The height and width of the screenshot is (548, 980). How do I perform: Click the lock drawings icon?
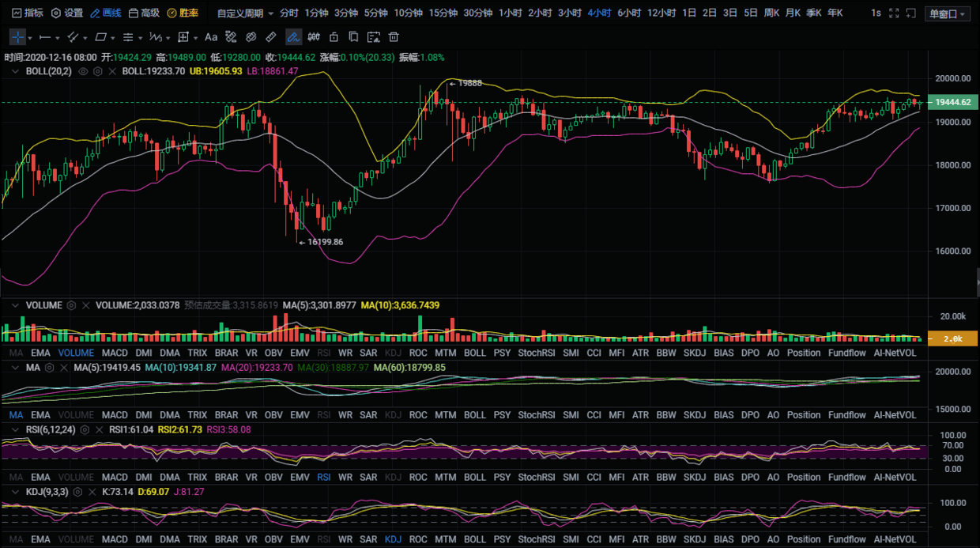pyautogui.click(x=334, y=37)
